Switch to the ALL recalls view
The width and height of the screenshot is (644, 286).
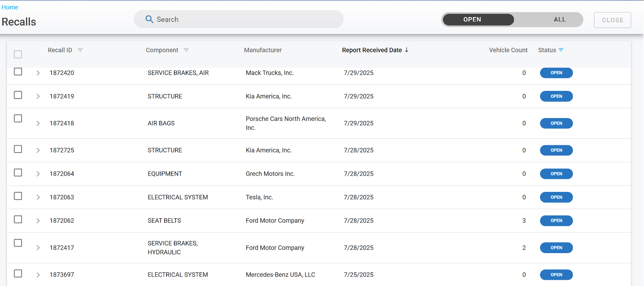[559, 19]
